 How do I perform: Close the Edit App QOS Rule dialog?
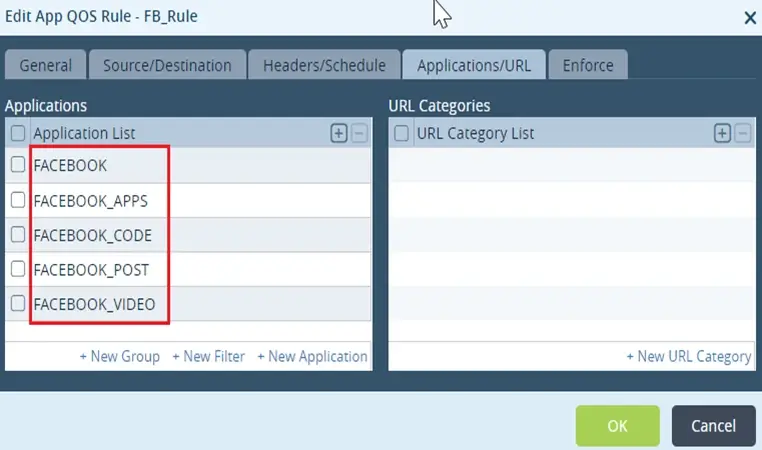749,17
